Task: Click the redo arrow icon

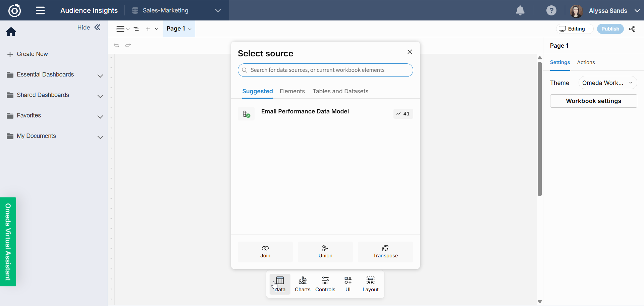Action: [x=128, y=45]
